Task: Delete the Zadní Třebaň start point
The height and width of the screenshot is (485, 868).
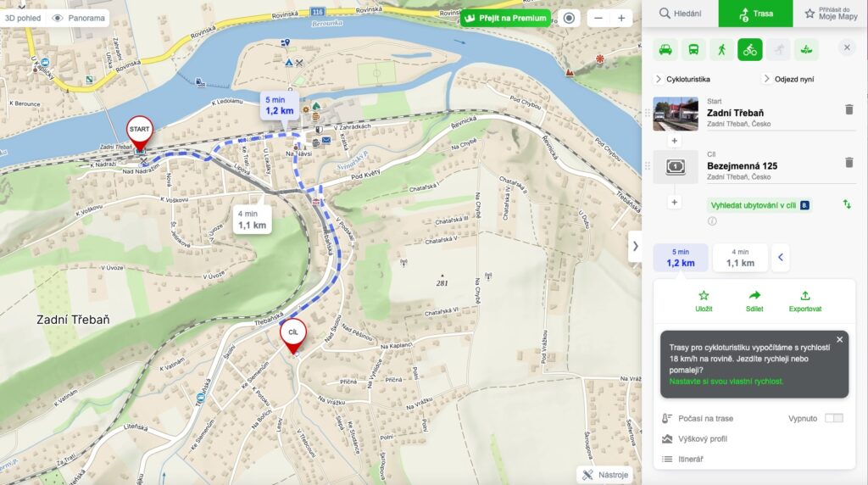Action: [849, 109]
